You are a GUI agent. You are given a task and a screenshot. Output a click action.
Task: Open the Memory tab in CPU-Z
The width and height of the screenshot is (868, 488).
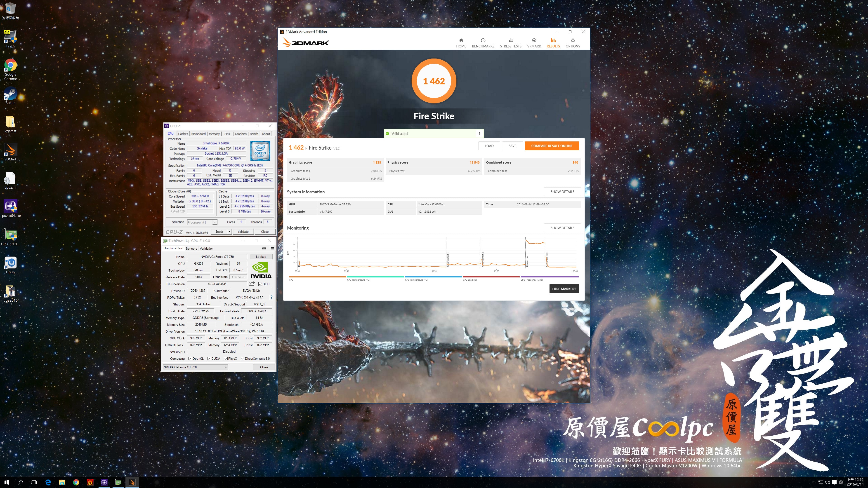tap(214, 134)
